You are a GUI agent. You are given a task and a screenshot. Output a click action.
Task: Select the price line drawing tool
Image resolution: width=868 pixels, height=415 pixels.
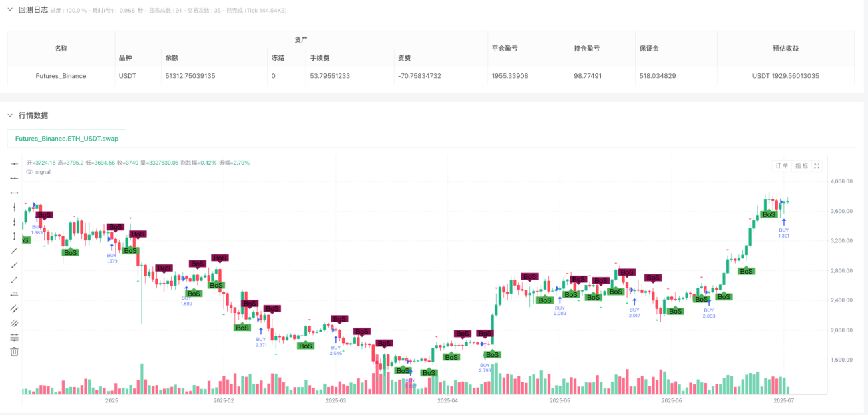point(14,294)
